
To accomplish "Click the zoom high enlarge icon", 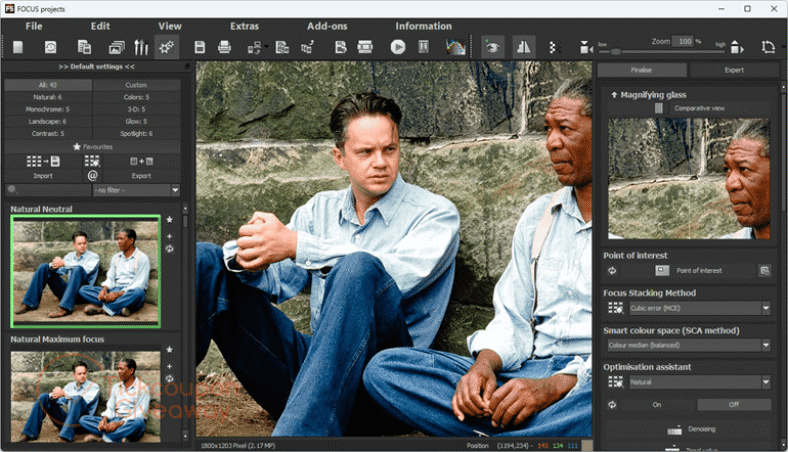I will pos(737,47).
